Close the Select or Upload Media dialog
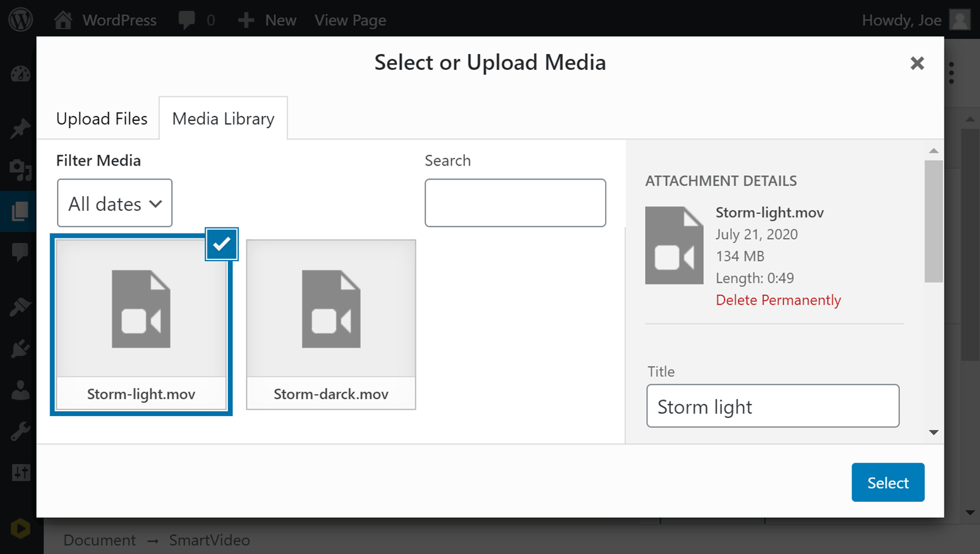980x554 pixels. tap(917, 63)
